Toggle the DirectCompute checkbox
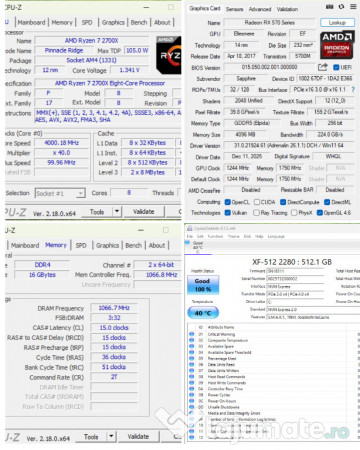 [283, 202]
